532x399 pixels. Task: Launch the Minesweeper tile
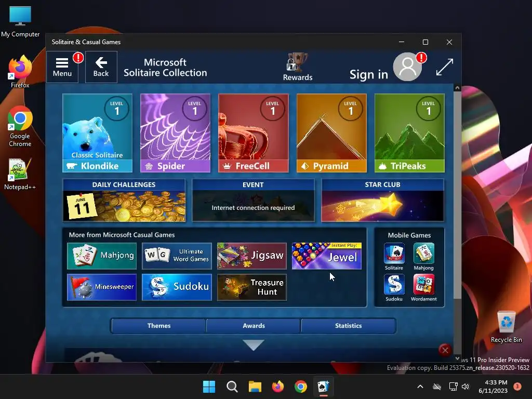click(x=102, y=287)
